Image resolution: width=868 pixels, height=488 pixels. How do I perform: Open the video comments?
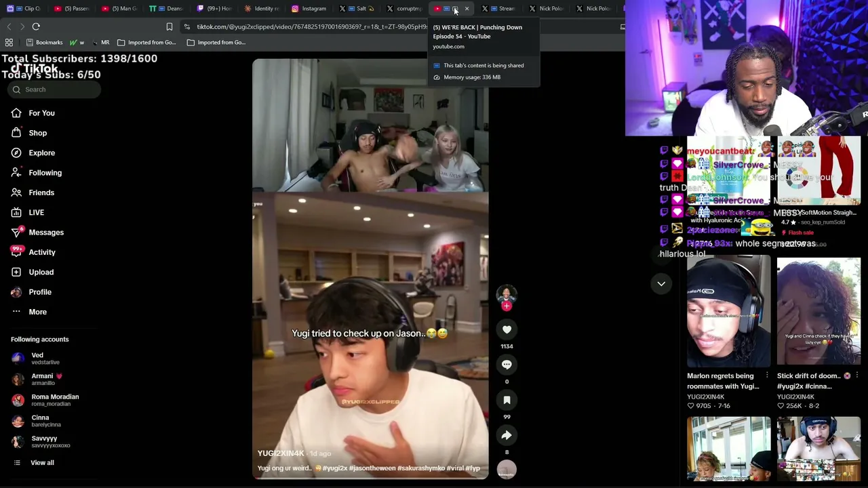[x=507, y=365]
